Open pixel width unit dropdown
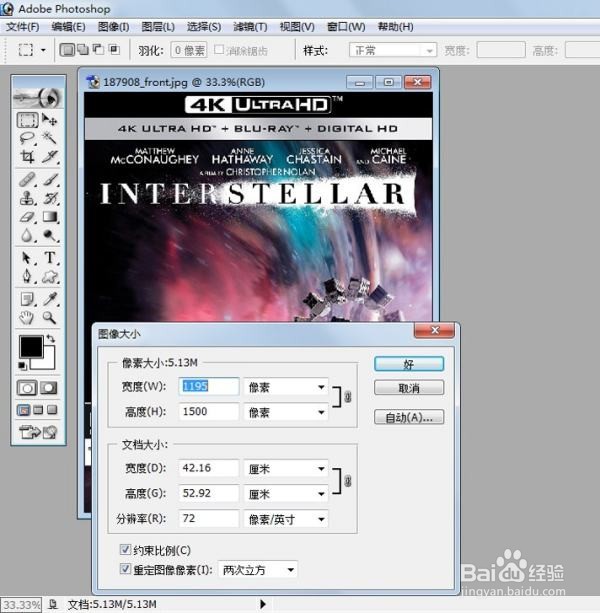 coord(286,387)
